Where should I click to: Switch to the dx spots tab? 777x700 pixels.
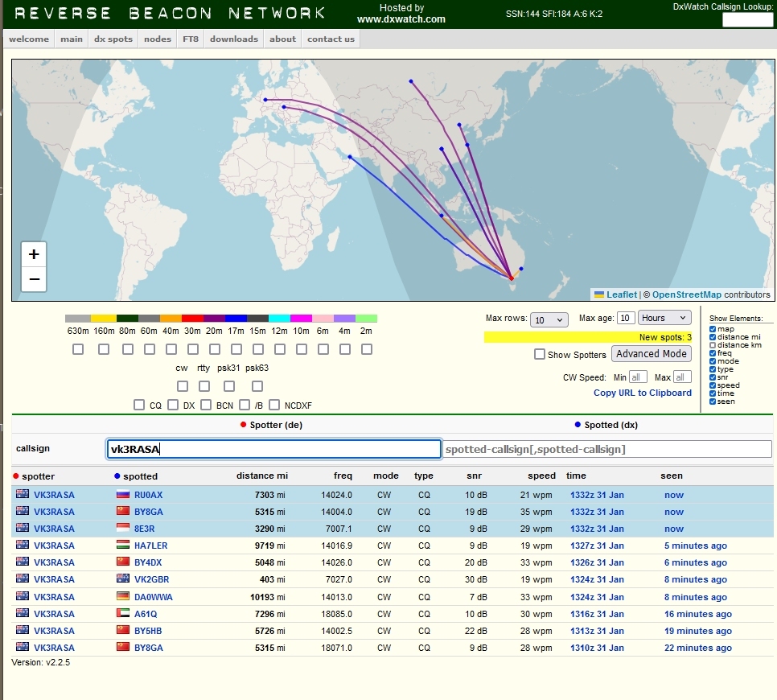[113, 39]
